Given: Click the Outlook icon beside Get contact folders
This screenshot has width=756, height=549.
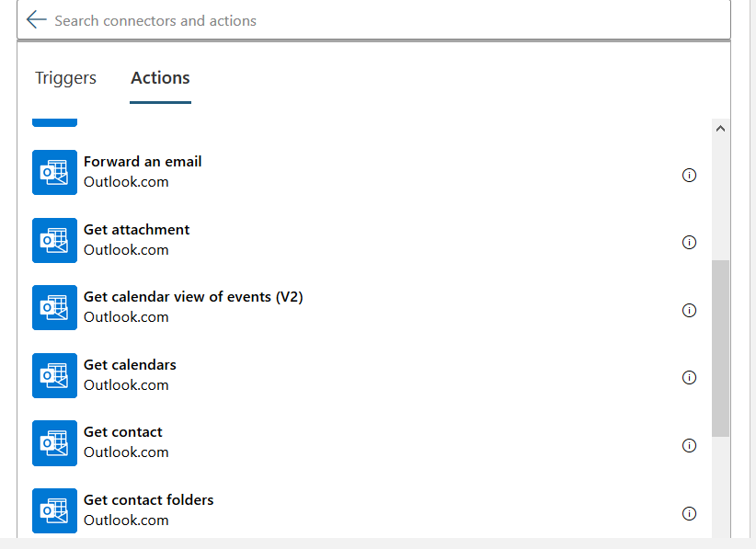Looking at the screenshot, I should [x=54, y=510].
